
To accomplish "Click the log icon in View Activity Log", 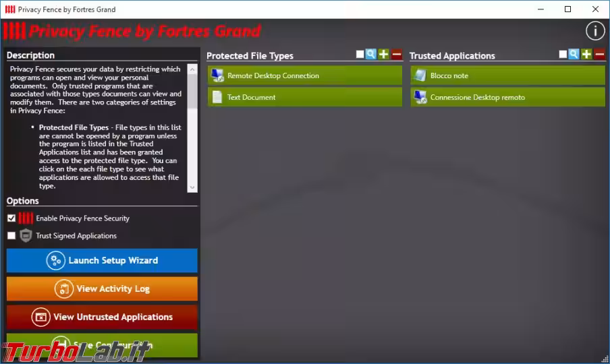I will (x=64, y=289).
